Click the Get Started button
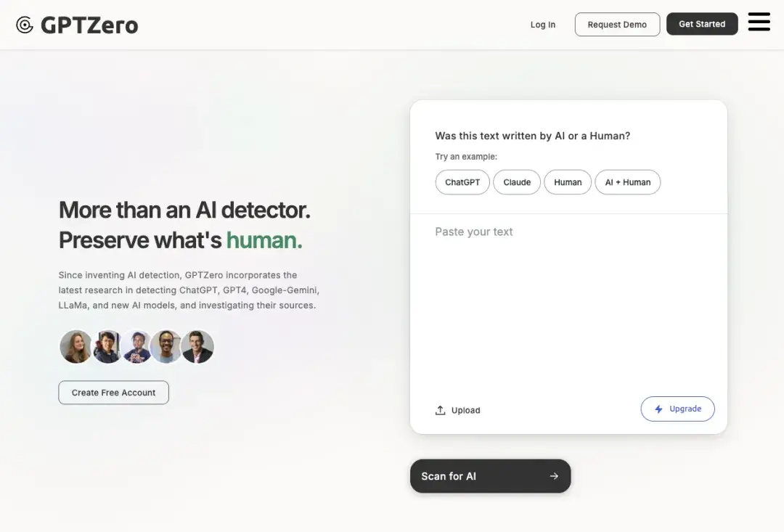Screen dimensions: 784x532 702,24
